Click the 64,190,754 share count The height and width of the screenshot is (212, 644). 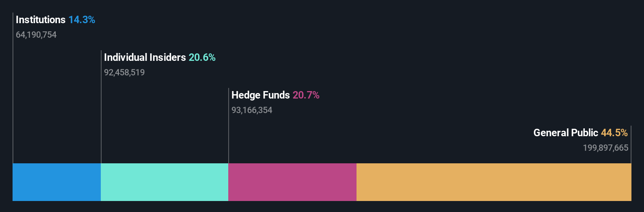click(36, 35)
